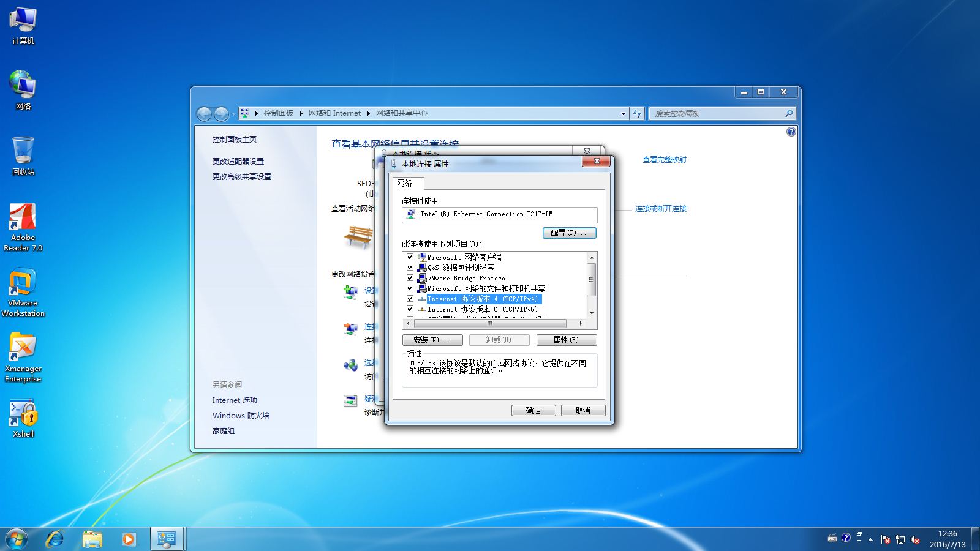The width and height of the screenshot is (980, 551).
Task: Uncheck Microsoft 网络的文件和打印机共享 checkbox
Action: pyautogui.click(x=410, y=288)
